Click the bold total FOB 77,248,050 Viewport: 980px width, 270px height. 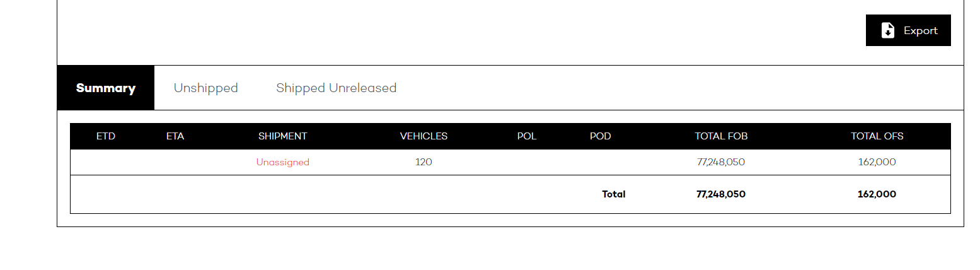tap(721, 194)
